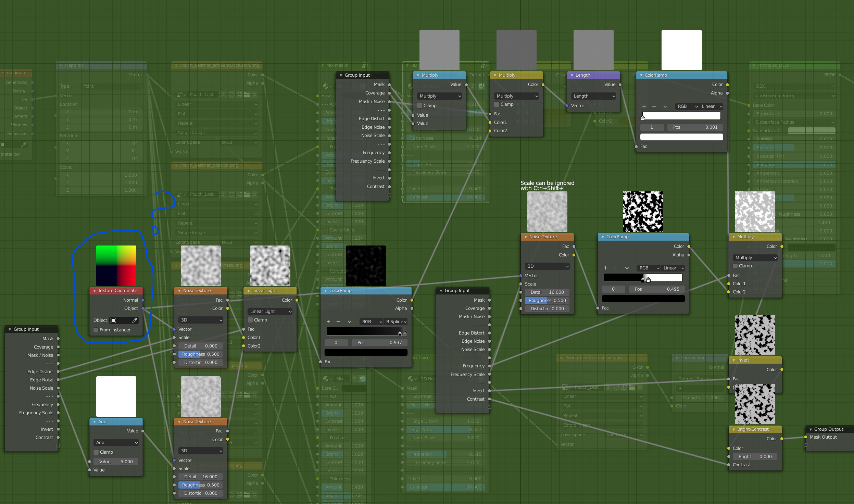The image size is (854, 504).
Task: Collapse the Invert node
Action: point(733,360)
